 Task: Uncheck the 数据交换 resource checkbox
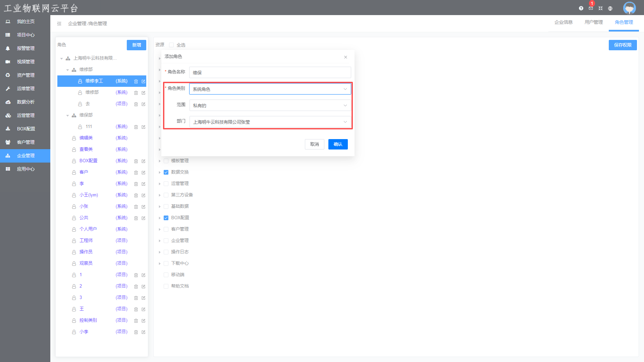166,172
